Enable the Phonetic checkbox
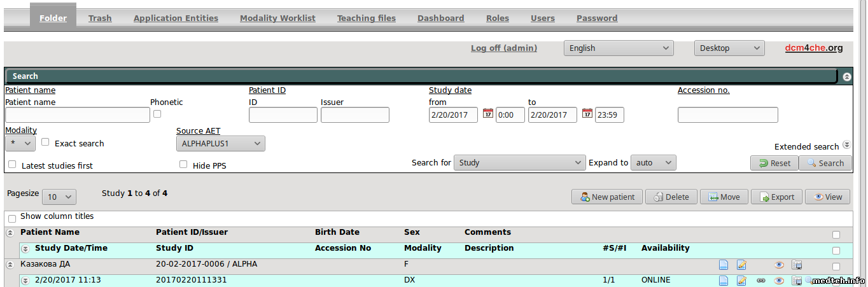868x287 pixels. coord(157,114)
